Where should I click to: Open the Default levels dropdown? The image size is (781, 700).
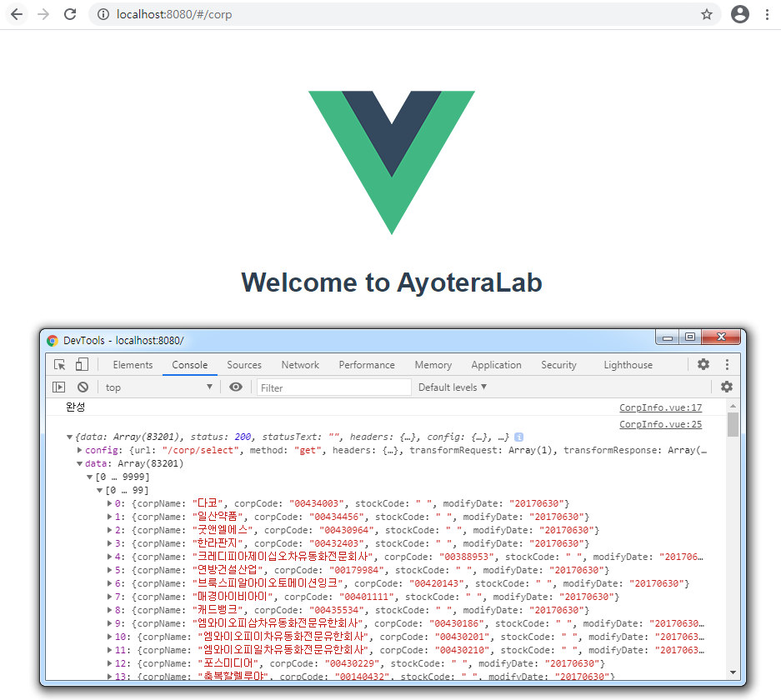click(452, 387)
